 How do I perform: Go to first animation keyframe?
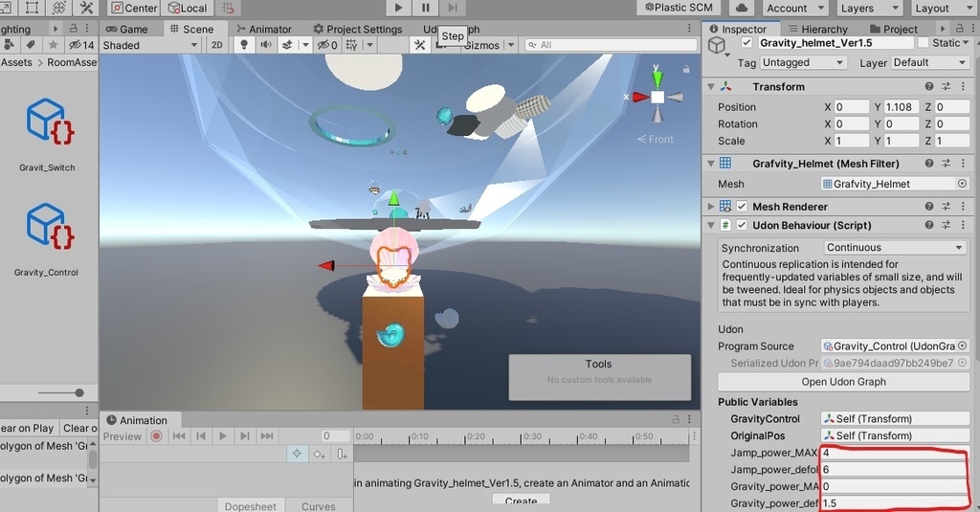tap(179, 436)
